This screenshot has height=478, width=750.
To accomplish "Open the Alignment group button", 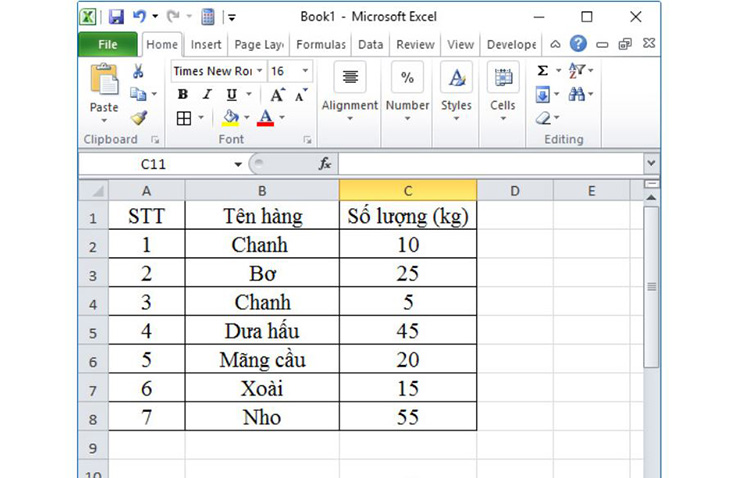I will [350, 92].
